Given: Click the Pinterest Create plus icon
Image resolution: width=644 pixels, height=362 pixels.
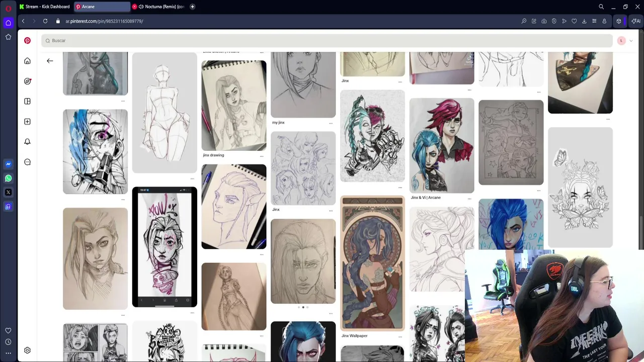Looking at the screenshot, I should [x=27, y=121].
